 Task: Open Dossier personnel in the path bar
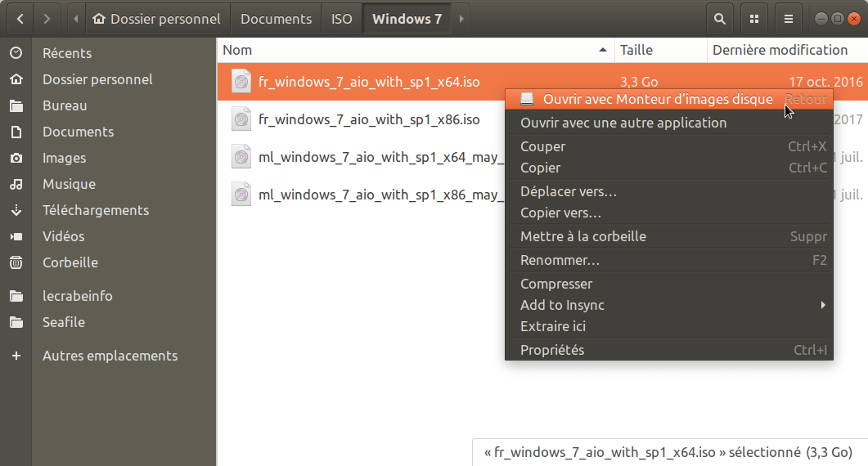click(156, 19)
